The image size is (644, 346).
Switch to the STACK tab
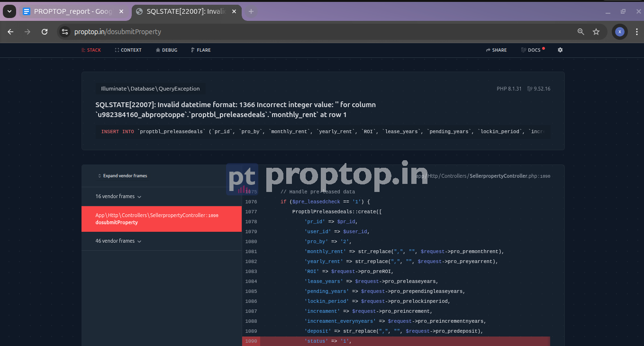(x=91, y=50)
